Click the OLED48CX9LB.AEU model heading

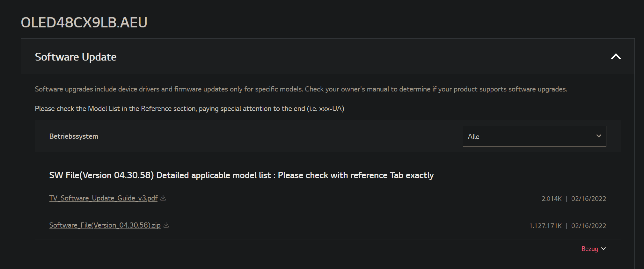[84, 23]
